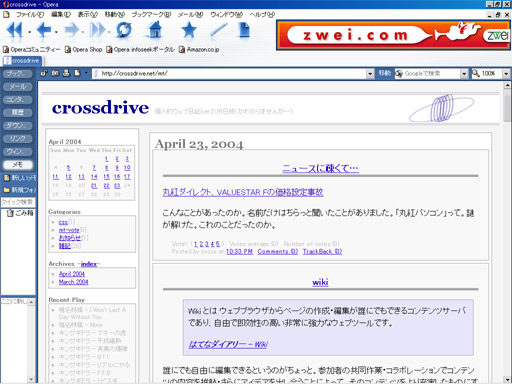This screenshot has height=384, width=512.
Task: Open the Rewind button dropdown arrow
Action: 29,32
